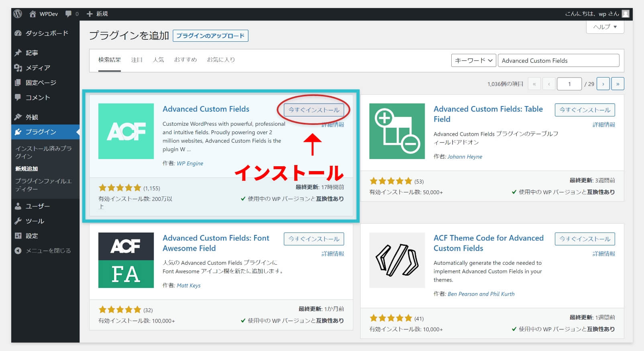This screenshot has width=644, height=351.
Task: Install ACF Theme Code plugin now
Action: pyautogui.click(x=585, y=239)
